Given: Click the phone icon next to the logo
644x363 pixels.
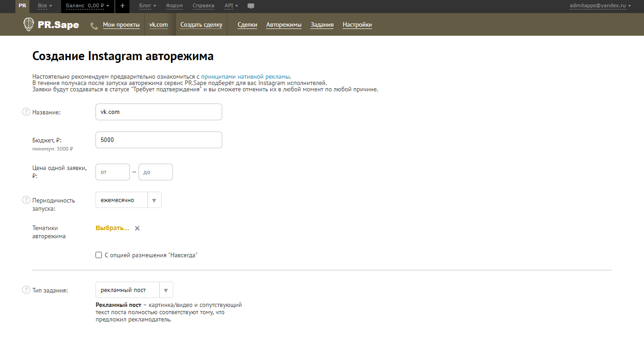Looking at the screenshot, I should 94,25.
